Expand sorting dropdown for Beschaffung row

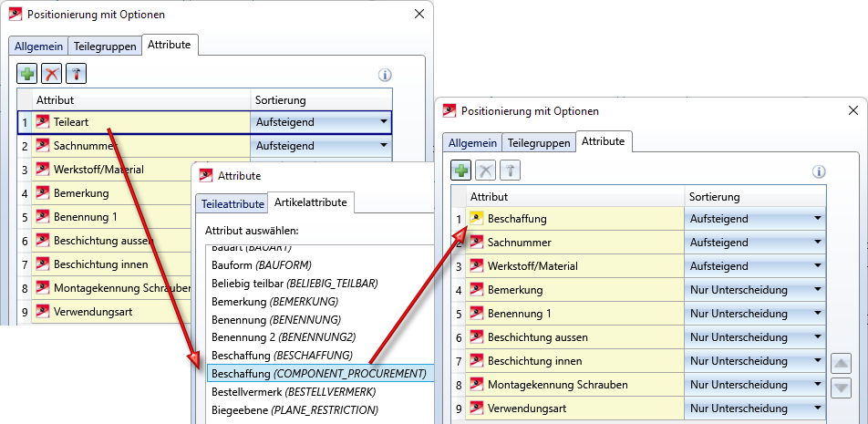coord(817,219)
